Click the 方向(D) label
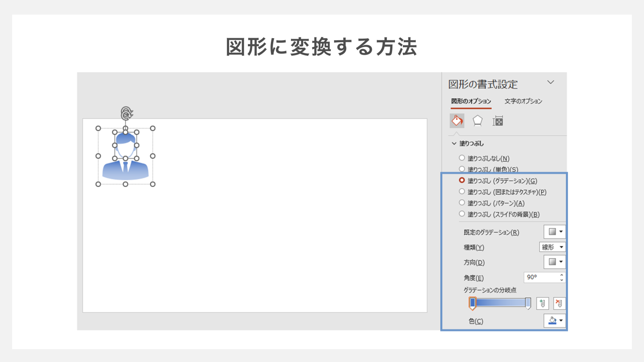 point(474,263)
